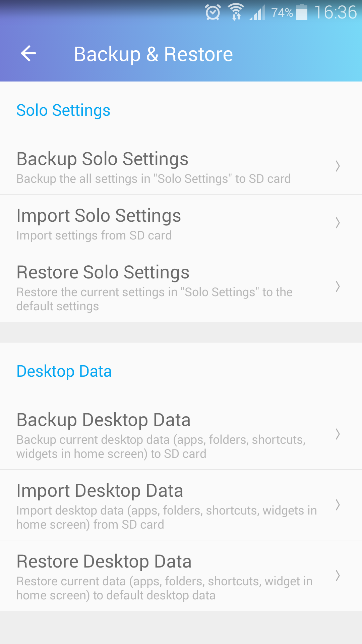Tap the alarm clock status icon
The width and height of the screenshot is (362, 644).
click(213, 13)
